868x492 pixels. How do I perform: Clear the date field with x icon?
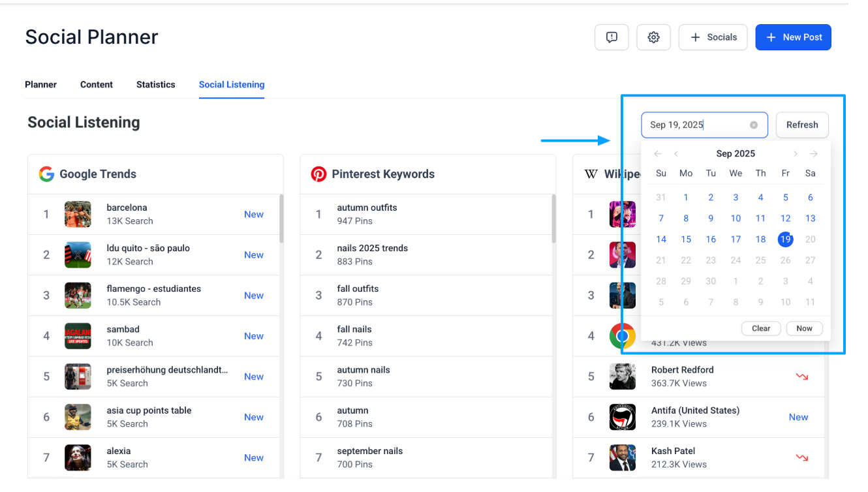pos(754,125)
